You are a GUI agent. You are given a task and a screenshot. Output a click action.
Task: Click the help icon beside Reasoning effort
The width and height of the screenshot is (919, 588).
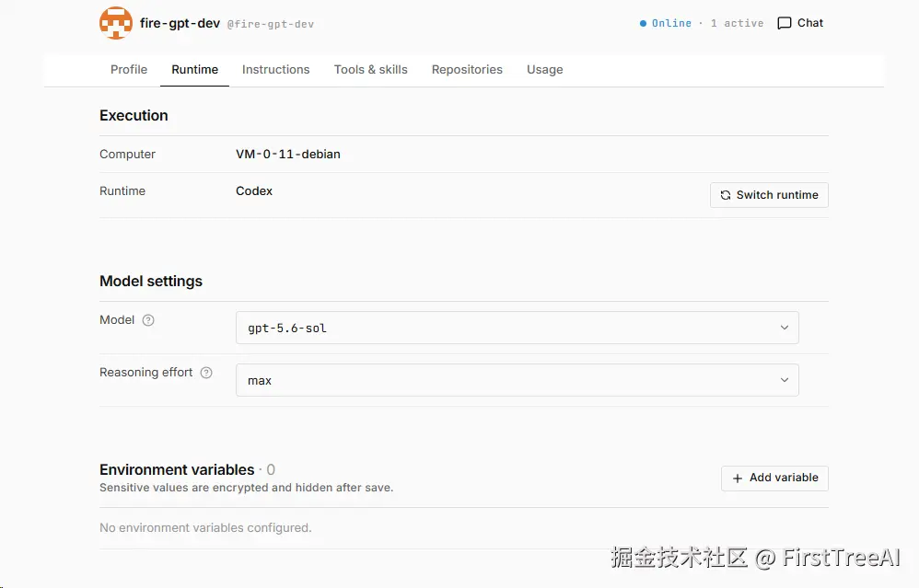pyautogui.click(x=206, y=373)
